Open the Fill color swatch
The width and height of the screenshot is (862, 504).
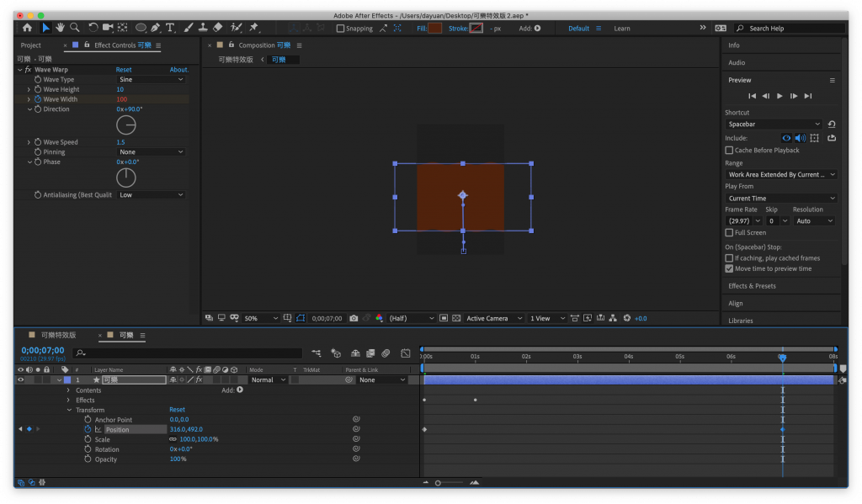pos(434,29)
